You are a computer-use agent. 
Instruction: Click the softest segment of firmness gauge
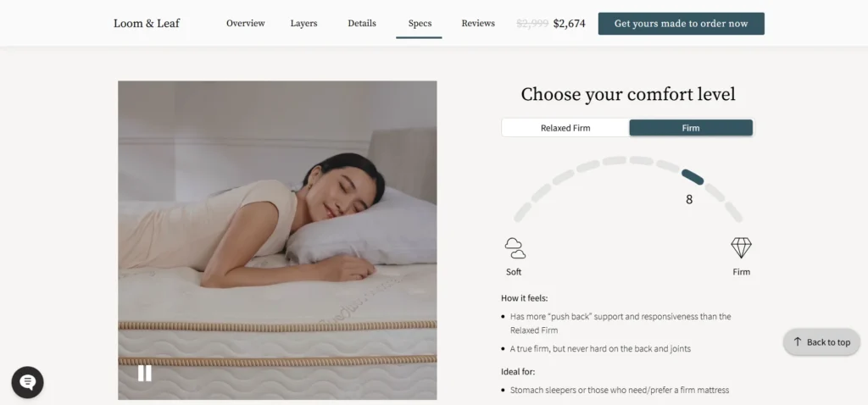tap(522, 213)
